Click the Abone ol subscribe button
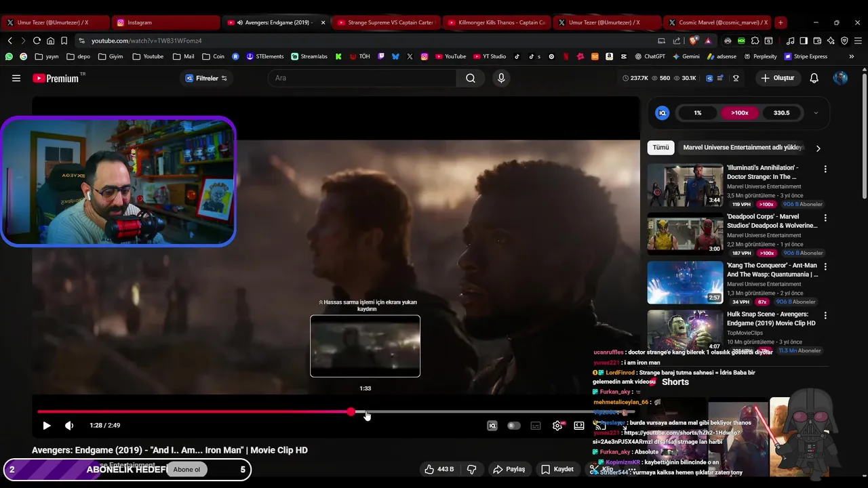 (x=186, y=470)
